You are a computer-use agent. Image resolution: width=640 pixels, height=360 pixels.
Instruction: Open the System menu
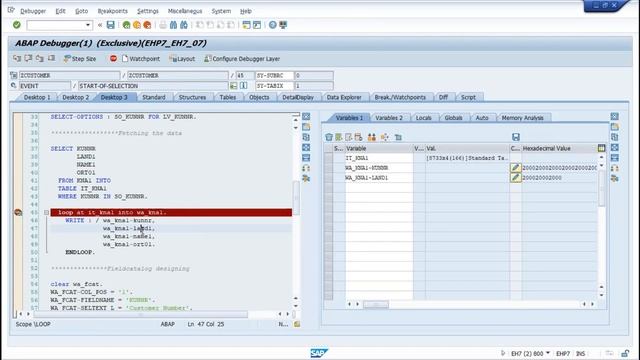pos(221,11)
